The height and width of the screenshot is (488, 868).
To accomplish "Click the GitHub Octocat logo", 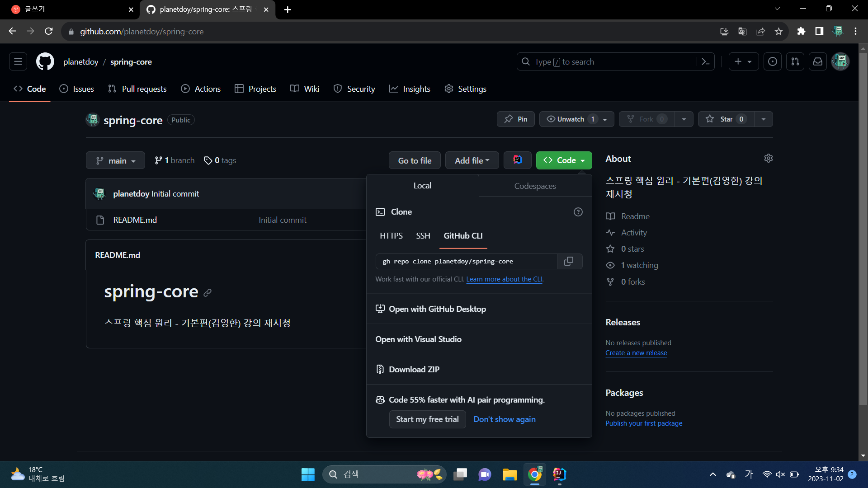I will click(45, 61).
